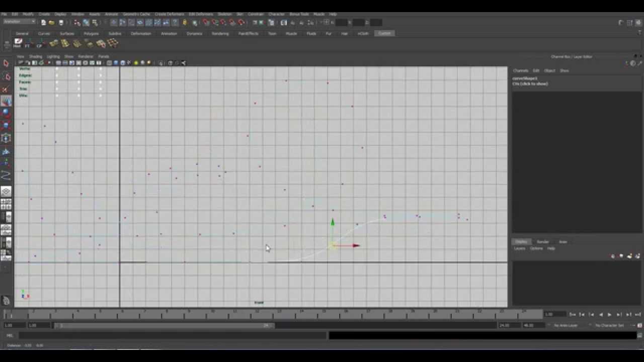
Task: Switch to single perspective view layout
Action: coord(6,192)
